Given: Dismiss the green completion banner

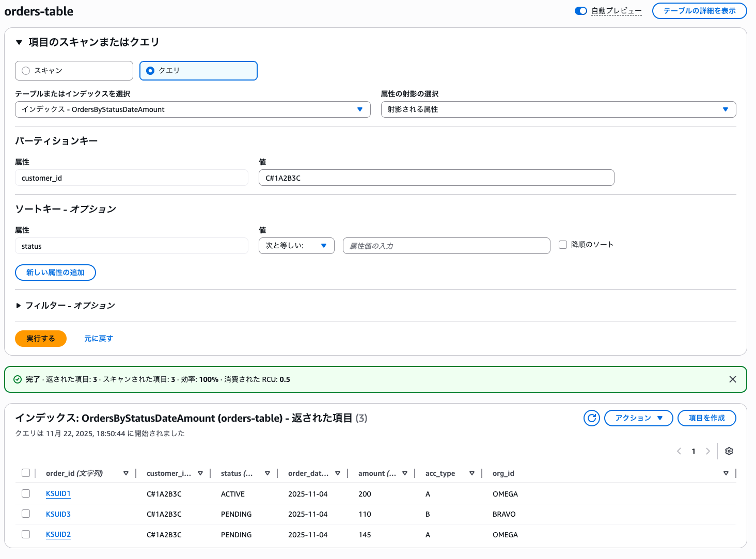Looking at the screenshot, I should tap(732, 379).
